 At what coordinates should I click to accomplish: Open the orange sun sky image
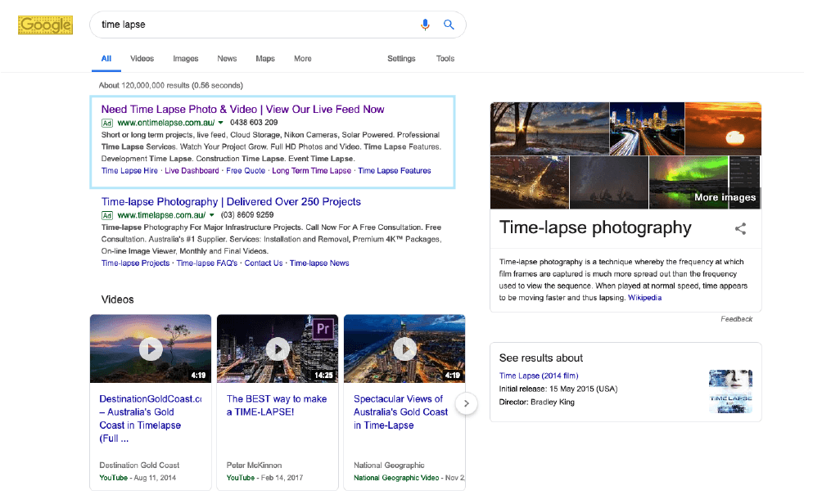(x=724, y=128)
